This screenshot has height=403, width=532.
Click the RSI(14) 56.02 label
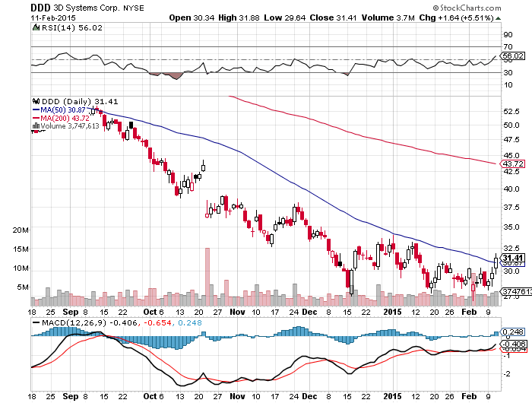pos(72,27)
